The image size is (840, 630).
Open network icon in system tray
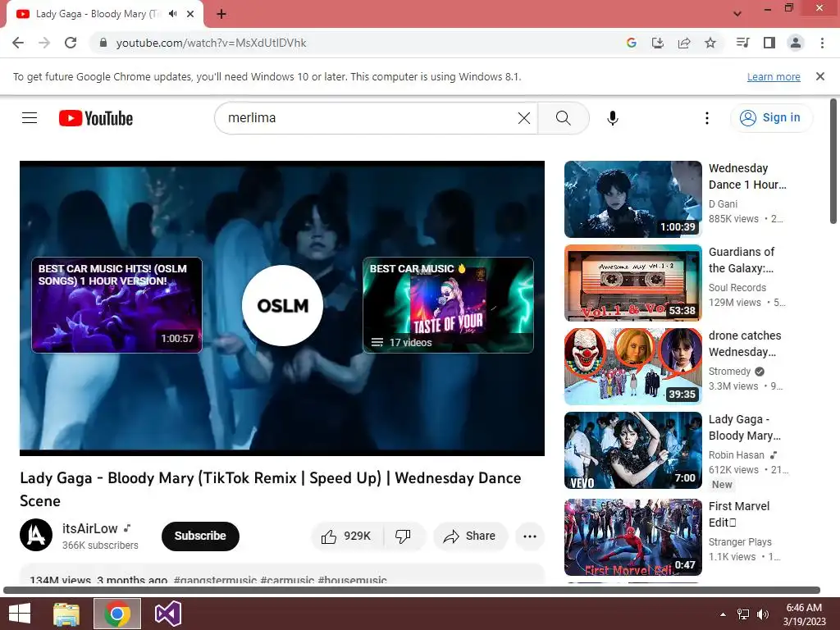click(743, 614)
